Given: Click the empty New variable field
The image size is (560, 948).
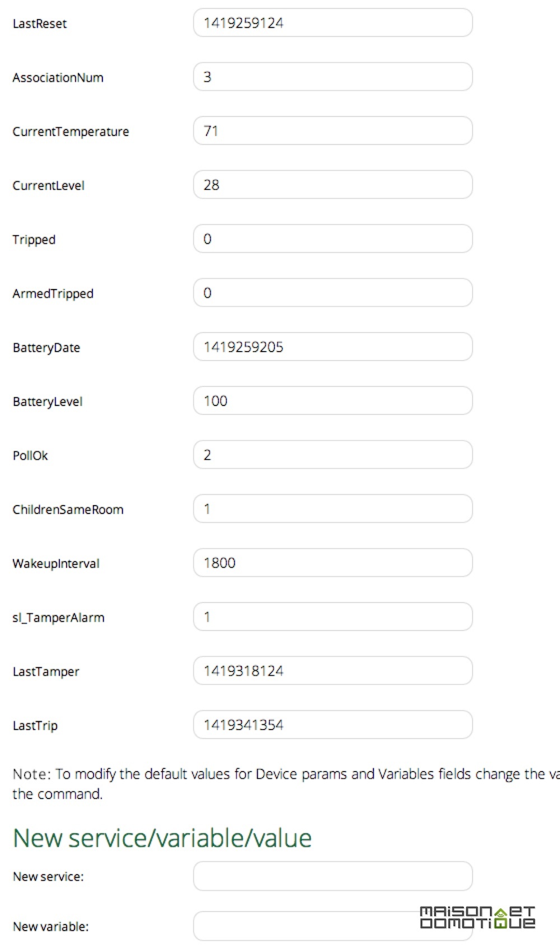Looking at the screenshot, I should tap(333, 926).
